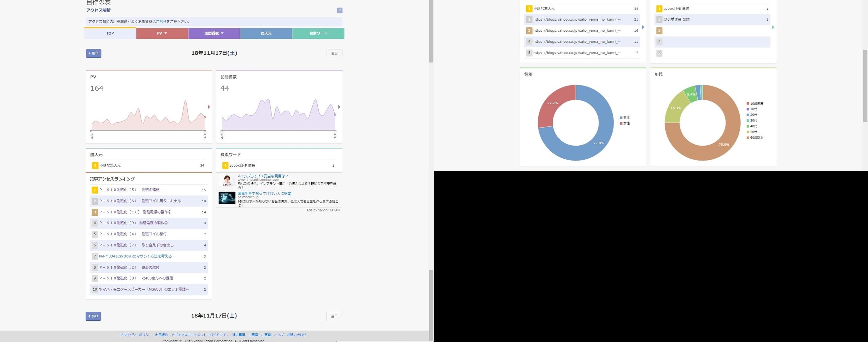Select ranking row Ｐ－６１０励磁化（８） xt400さんへの返信
Image resolution: width=868 pixels, height=342 pixels.
click(148, 279)
